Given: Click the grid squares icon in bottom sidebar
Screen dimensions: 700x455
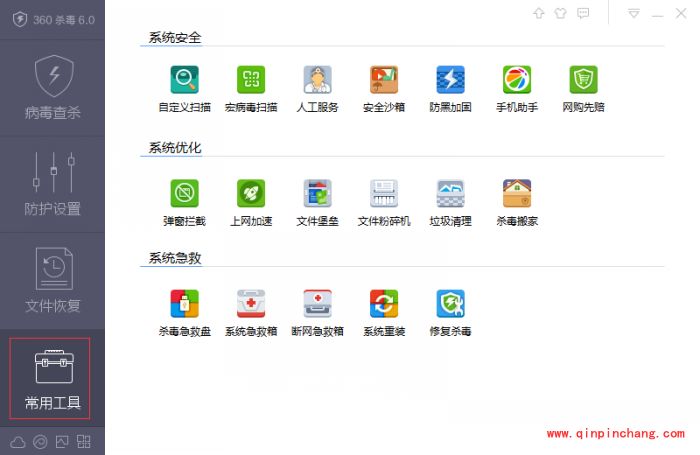Looking at the screenshot, I should coord(83,442).
